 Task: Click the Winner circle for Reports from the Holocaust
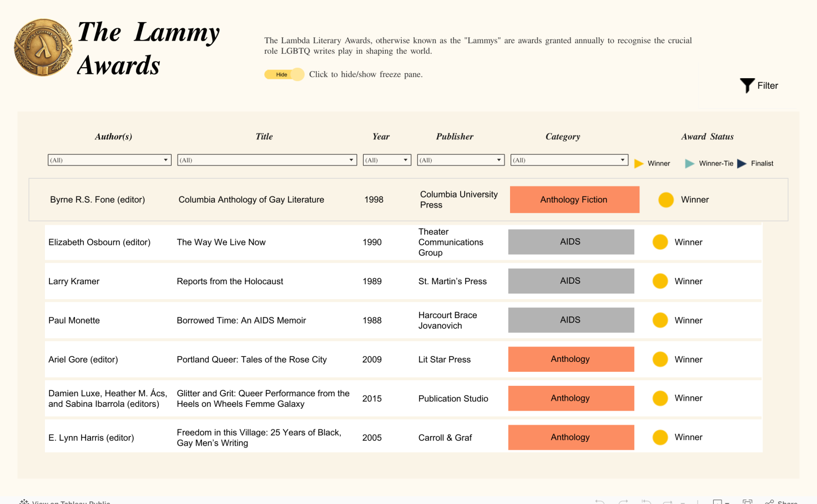click(660, 281)
